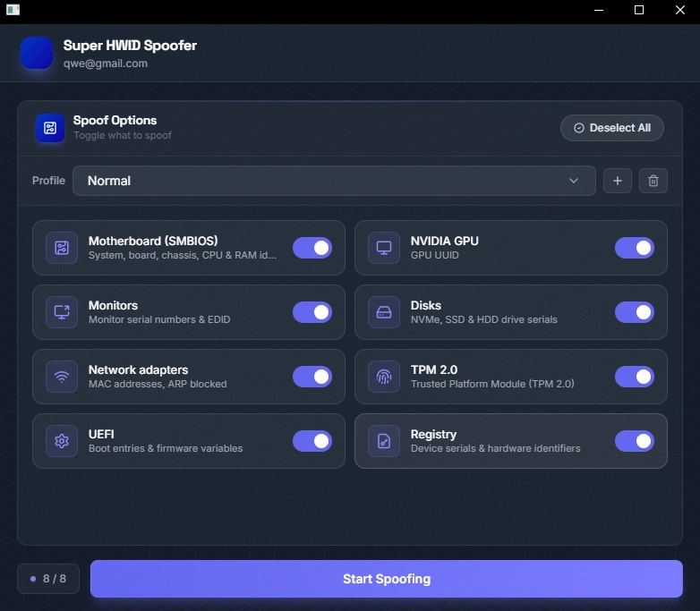This screenshot has width=700, height=611.
Task: Click the NVIDIA GPU monitor icon
Action: pyautogui.click(x=384, y=248)
